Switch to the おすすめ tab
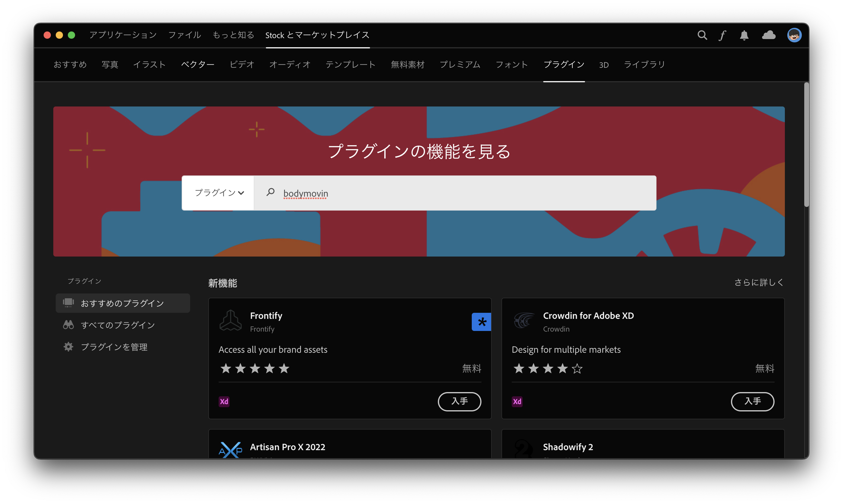 click(70, 64)
